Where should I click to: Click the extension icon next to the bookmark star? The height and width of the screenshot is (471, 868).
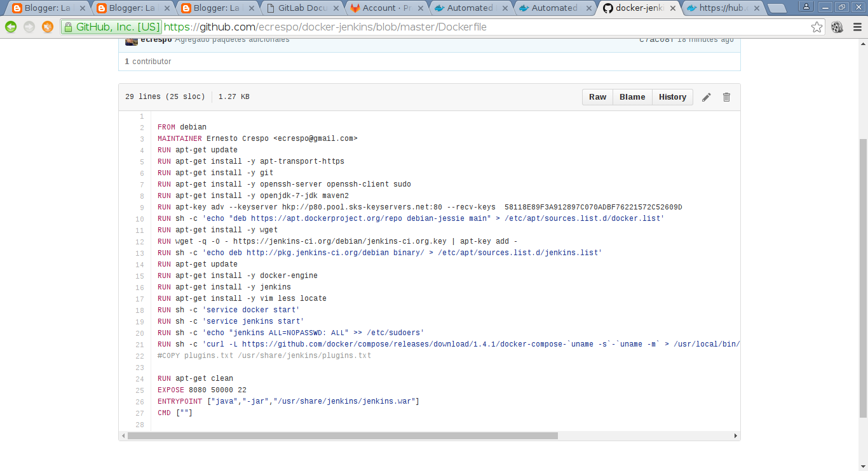[837, 27]
